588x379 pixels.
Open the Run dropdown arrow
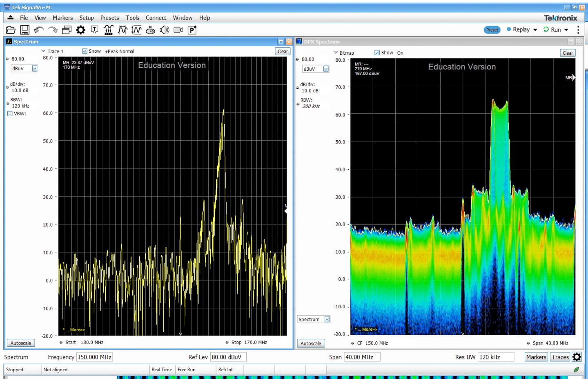566,30
